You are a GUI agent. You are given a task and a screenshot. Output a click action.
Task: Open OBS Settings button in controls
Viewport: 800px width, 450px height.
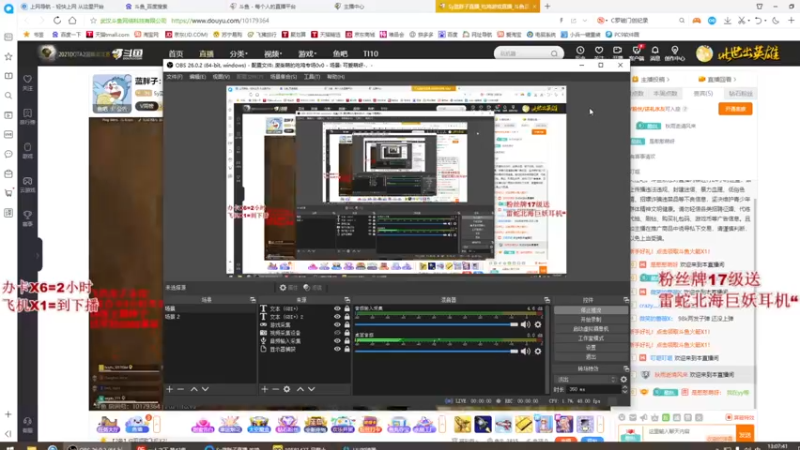pyautogui.click(x=591, y=347)
